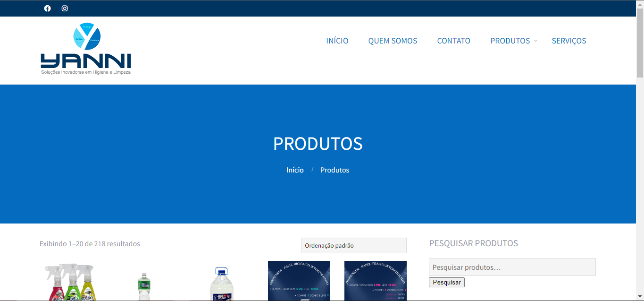This screenshot has width=644, height=301.
Task: Click the Produtos breadcrumb text
Action: 335,170
